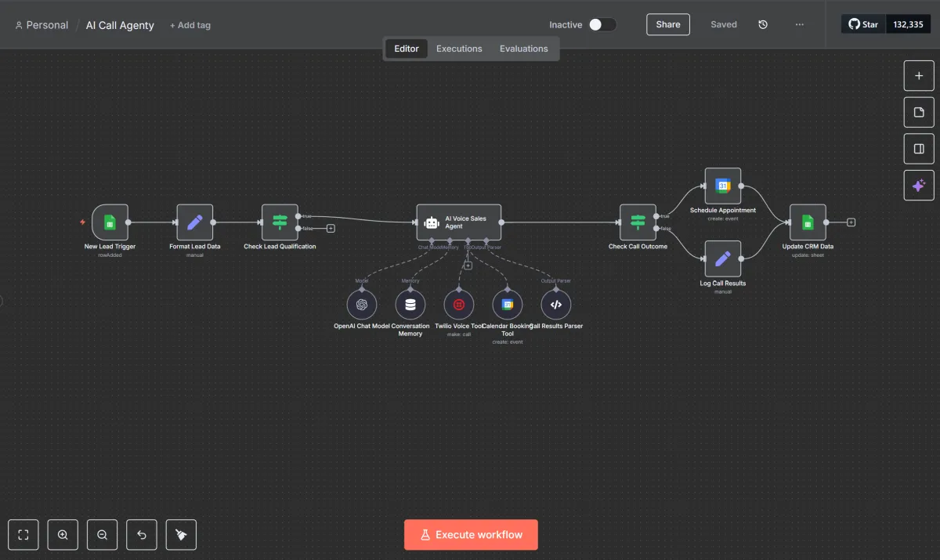940x560 pixels.
Task: Select the Log Call Results node
Action: (723, 258)
